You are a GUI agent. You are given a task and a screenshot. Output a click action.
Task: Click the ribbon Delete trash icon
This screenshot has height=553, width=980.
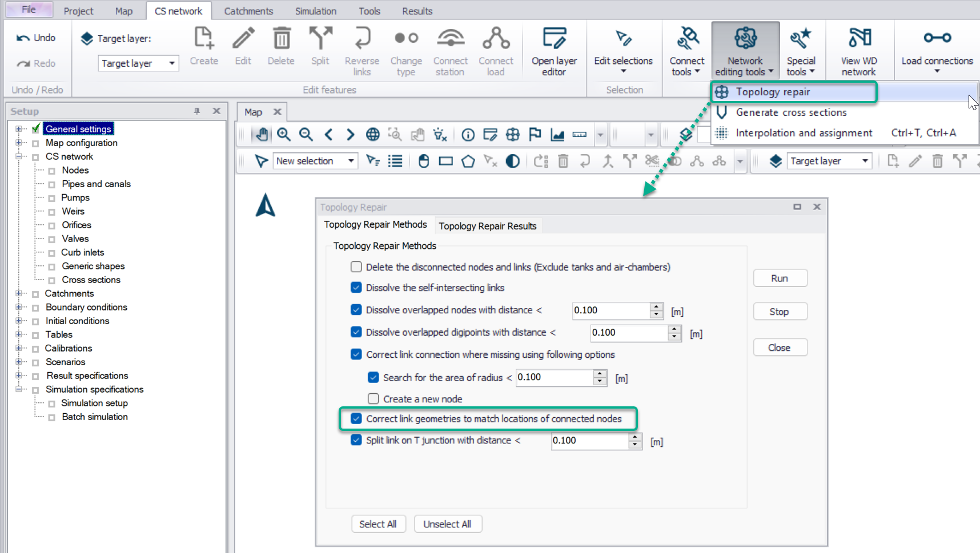point(281,38)
